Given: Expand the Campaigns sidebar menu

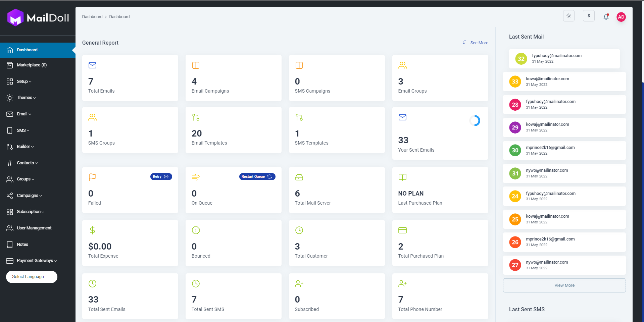Looking at the screenshot, I should click(x=29, y=196).
